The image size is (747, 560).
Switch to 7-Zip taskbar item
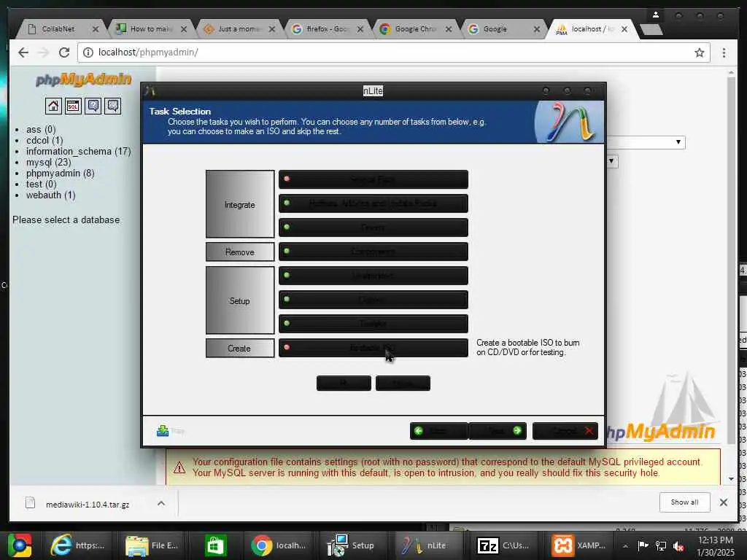pyautogui.click(x=503, y=545)
